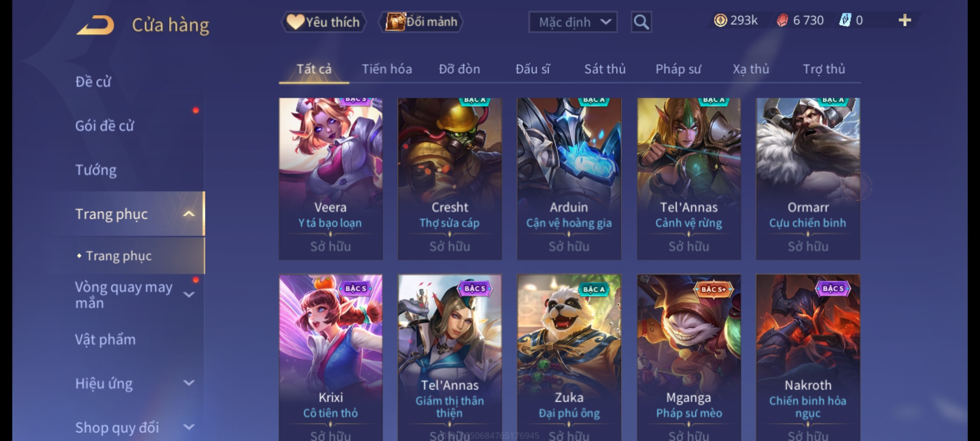Tap the plus icon to add currency
Viewport: 980px width, 441px height.
[905, 20]
